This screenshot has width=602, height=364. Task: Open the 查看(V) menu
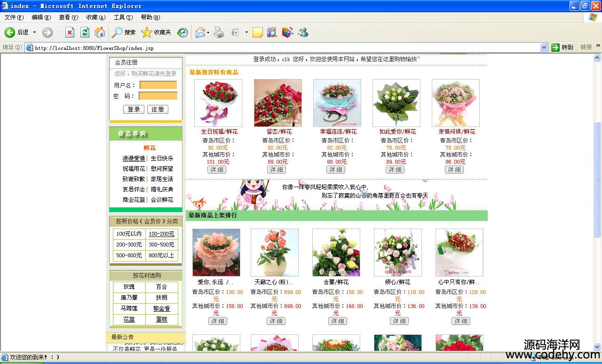tap(69, 17)
